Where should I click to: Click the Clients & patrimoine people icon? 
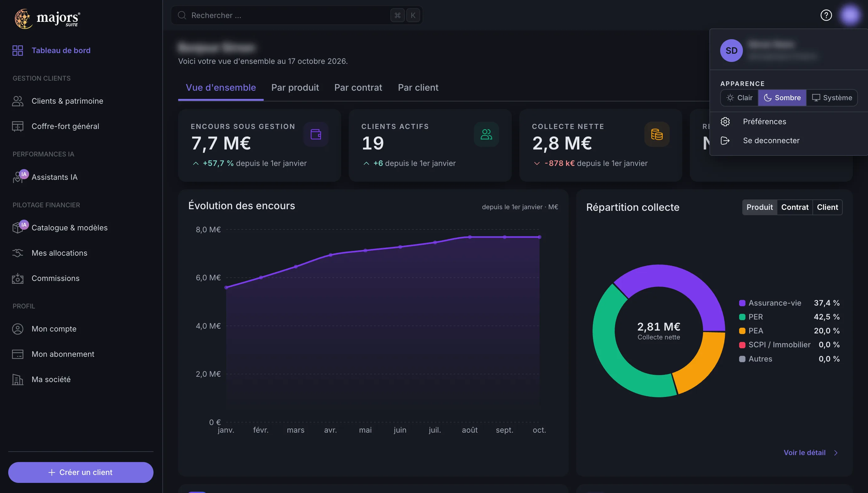(x=18, y=101)
